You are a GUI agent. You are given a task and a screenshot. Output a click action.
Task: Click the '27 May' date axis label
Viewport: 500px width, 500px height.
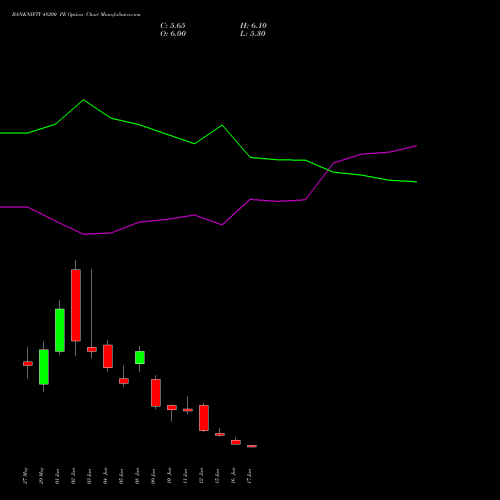[26, 476]
